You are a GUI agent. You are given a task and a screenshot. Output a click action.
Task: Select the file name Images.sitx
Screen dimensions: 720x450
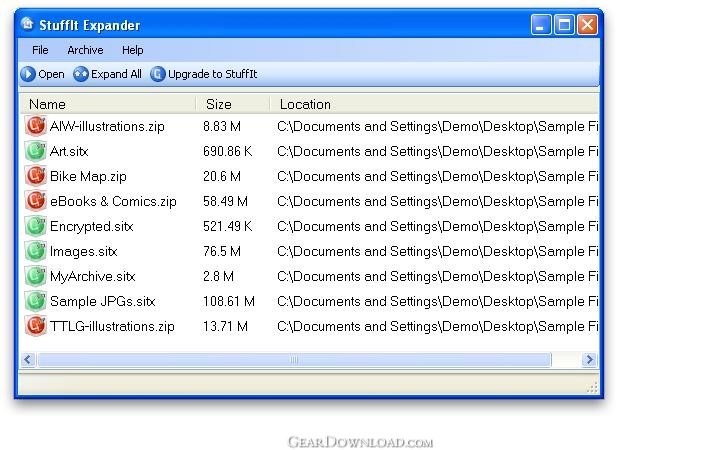[x=84, y=251]
